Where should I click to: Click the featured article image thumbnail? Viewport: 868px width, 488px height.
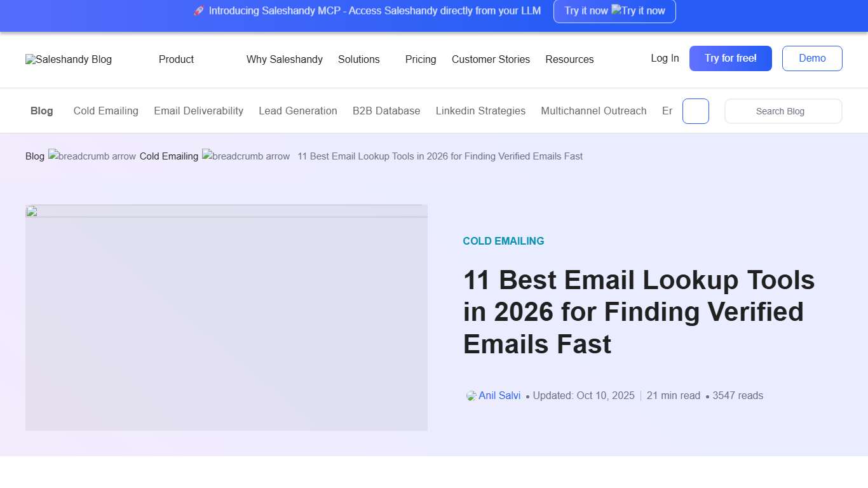click(226, 317)
